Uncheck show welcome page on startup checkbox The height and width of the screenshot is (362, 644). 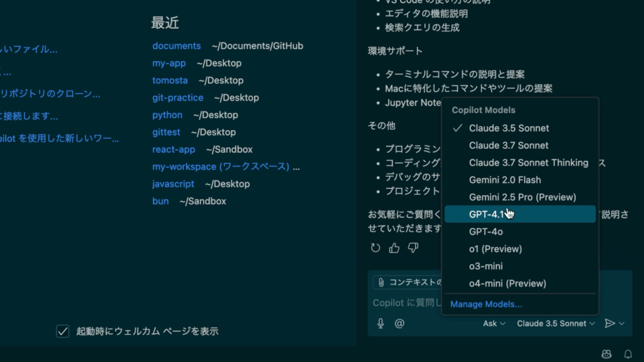point(63,331)
